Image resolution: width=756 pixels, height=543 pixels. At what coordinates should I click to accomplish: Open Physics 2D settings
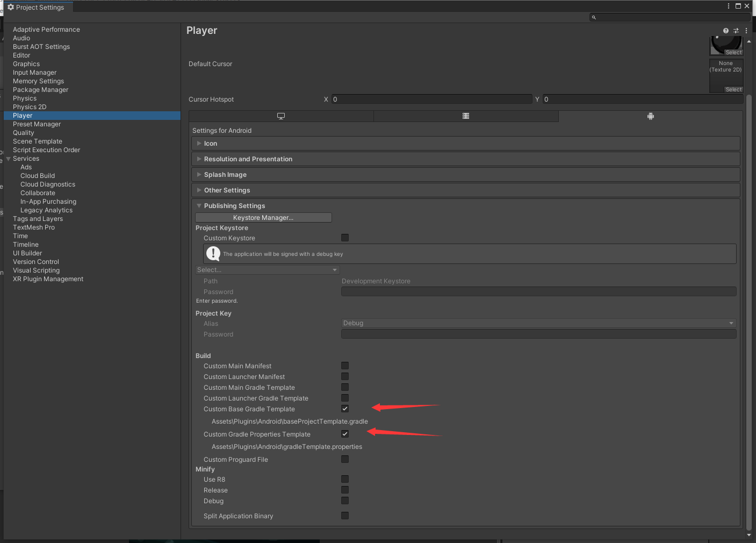[30, 107]
